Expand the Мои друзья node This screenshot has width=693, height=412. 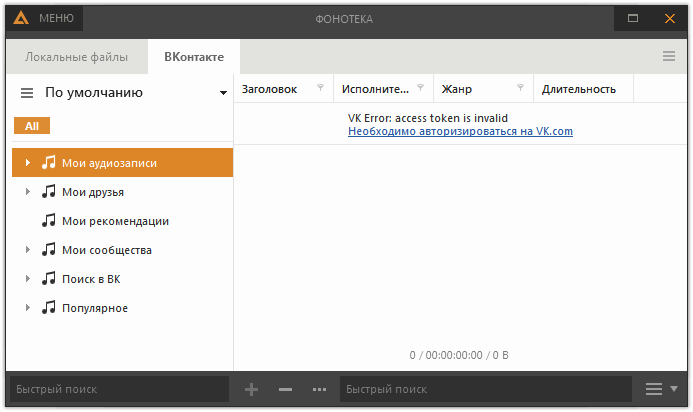28,192
